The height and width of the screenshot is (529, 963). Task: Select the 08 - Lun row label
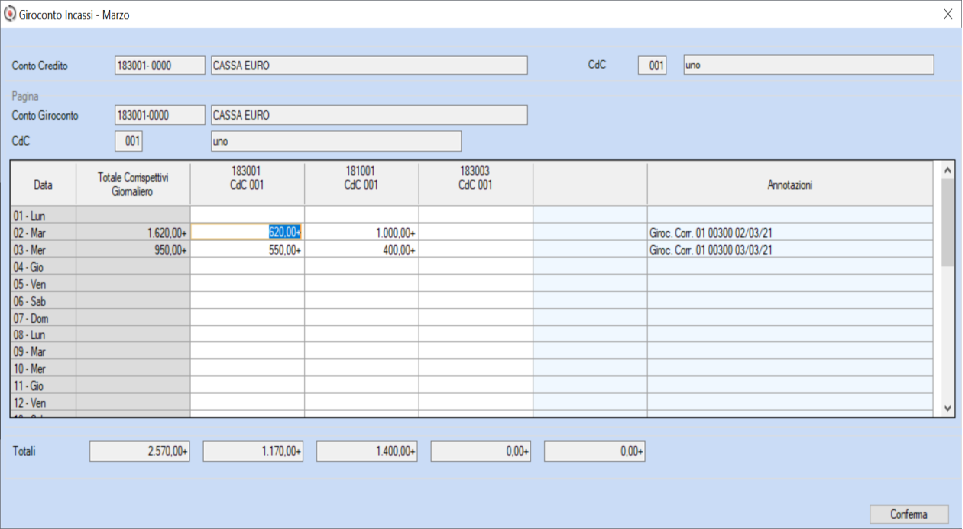(x=43, y=335)
